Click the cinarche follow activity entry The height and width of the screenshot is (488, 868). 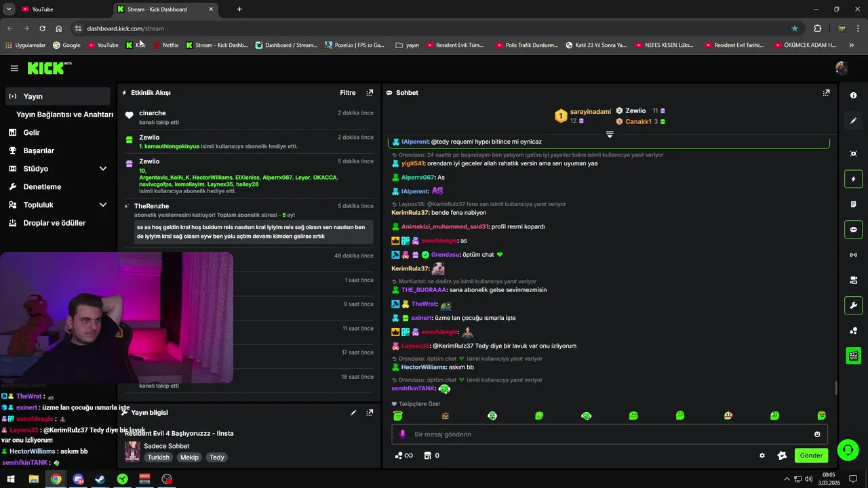pyautogui.click(x=248, y=117)
